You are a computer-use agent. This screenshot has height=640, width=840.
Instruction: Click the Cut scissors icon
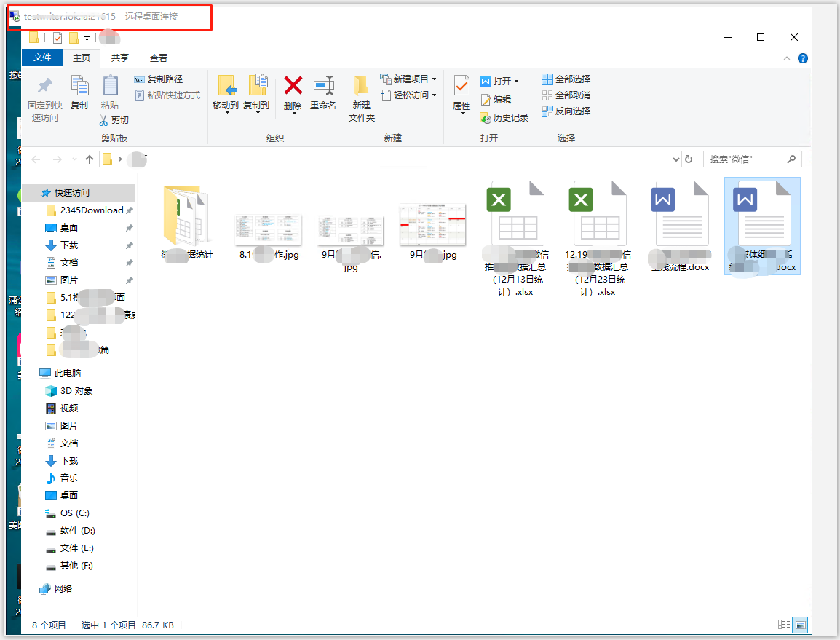104,120
